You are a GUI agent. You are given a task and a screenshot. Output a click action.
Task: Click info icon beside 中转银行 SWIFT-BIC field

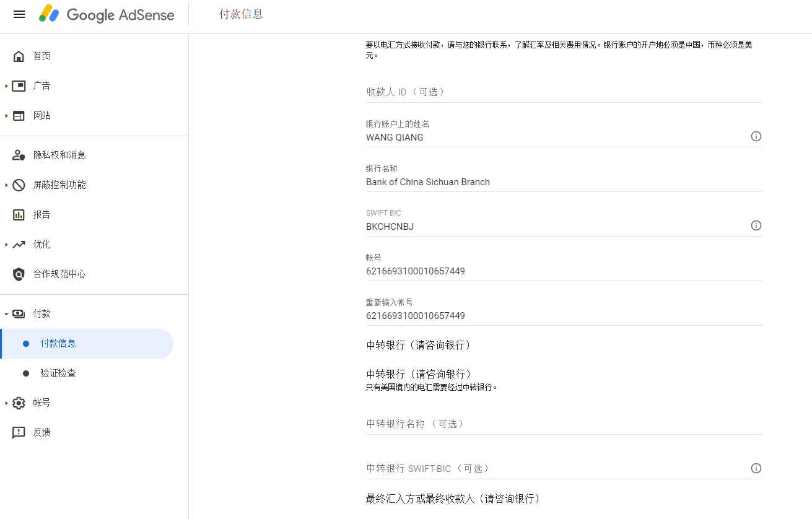(x=756, y=468)
